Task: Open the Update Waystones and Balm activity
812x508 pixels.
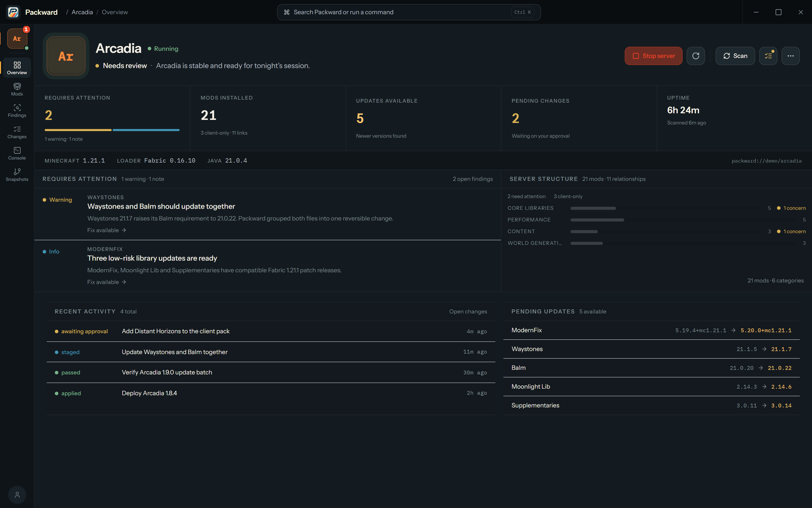Action: point(271,352)
